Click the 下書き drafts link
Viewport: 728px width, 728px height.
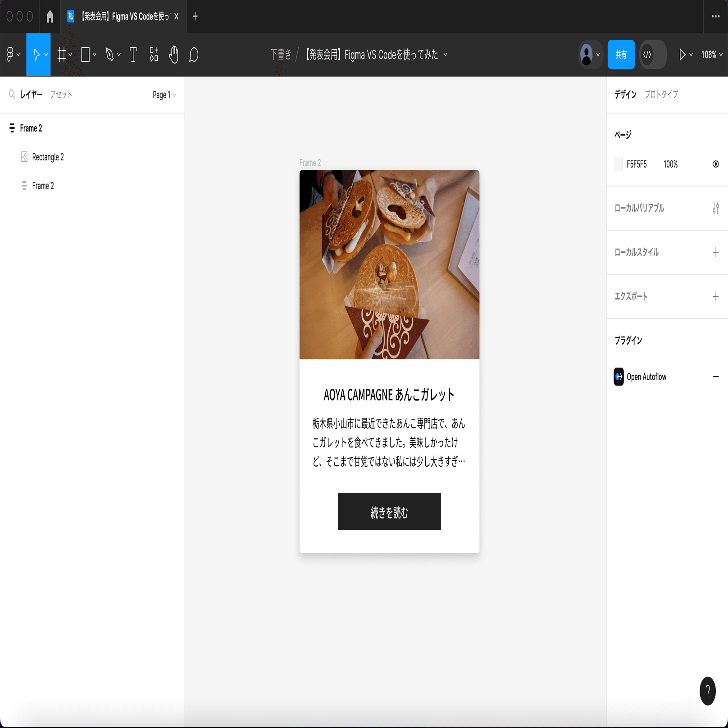pos(281,55)
